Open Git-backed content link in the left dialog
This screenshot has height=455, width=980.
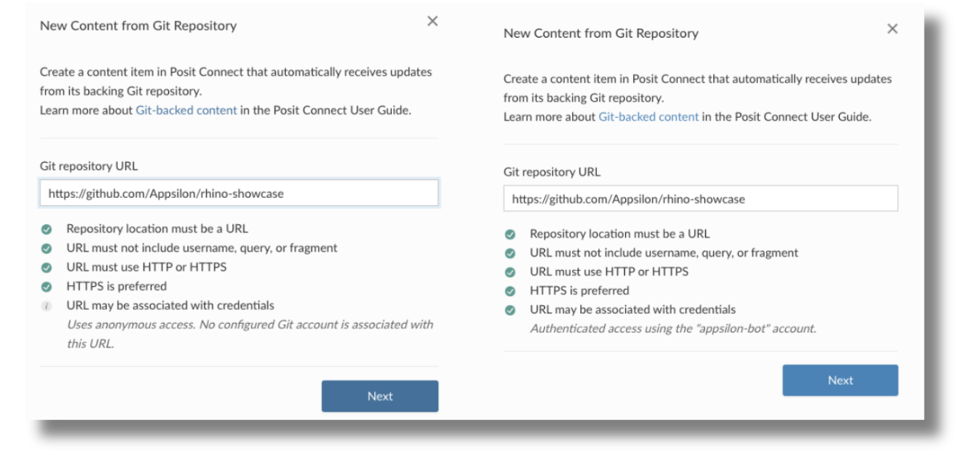[x=186, y=111]
